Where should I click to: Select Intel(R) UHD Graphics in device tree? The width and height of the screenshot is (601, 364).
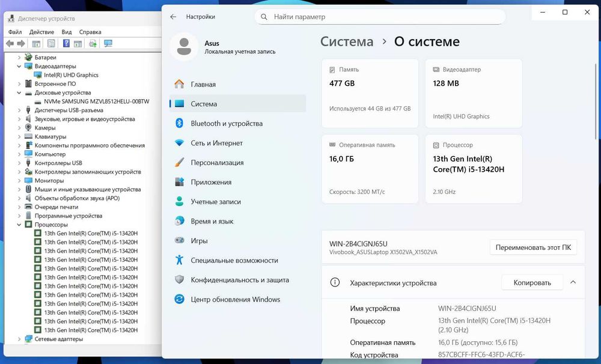[71, 75]
